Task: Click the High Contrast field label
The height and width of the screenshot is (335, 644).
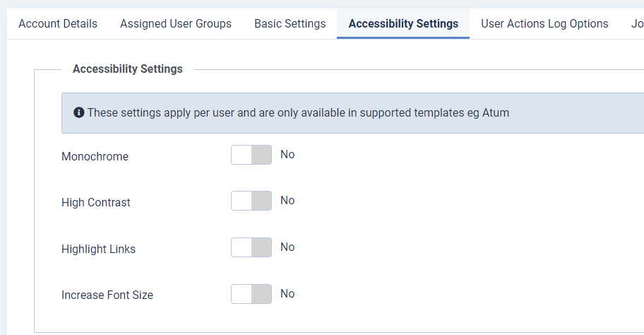Action: pyautogui.click(x=96, y=202)
